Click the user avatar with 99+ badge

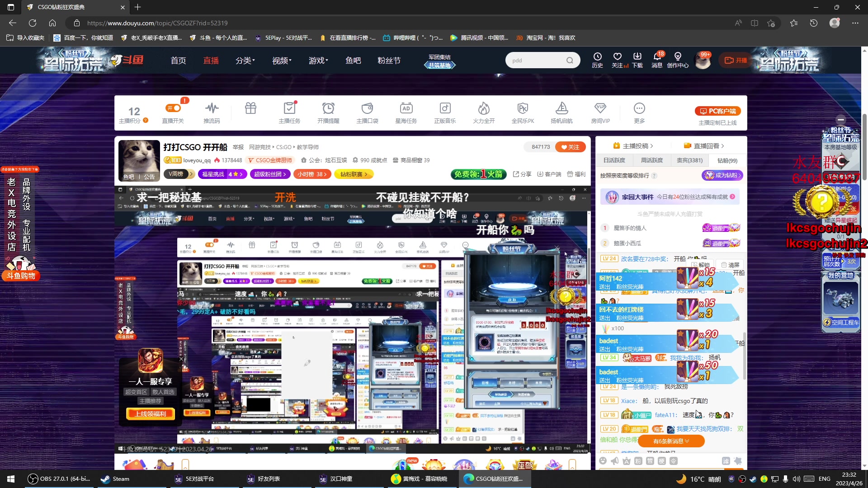coord(703,61)
